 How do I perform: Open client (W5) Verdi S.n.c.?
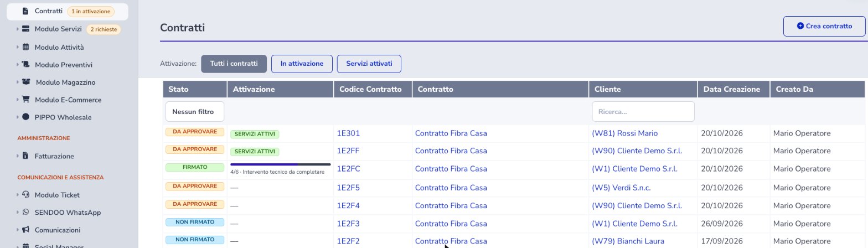point(621,188)
